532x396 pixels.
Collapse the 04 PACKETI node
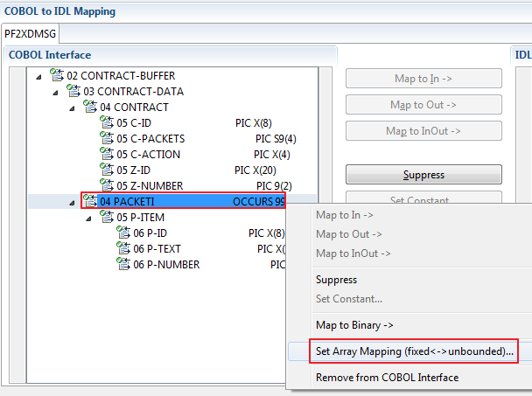click(72, 203)
